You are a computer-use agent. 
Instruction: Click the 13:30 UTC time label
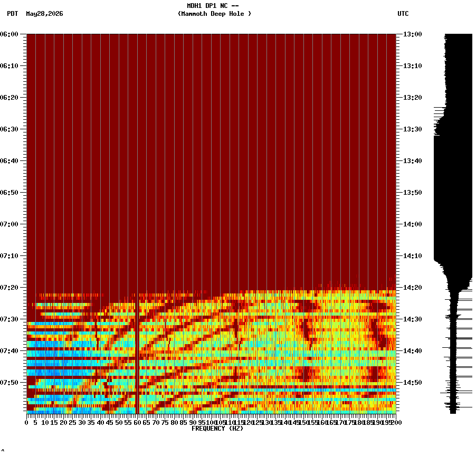click(x=413, y=129)
